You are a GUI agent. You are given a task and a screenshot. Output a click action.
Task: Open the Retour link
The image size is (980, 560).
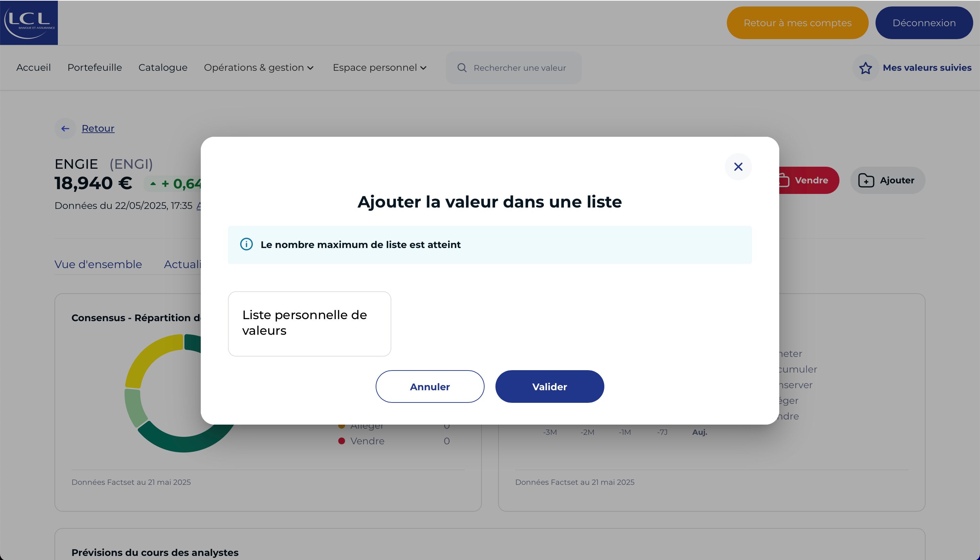[x=98, y=129]
